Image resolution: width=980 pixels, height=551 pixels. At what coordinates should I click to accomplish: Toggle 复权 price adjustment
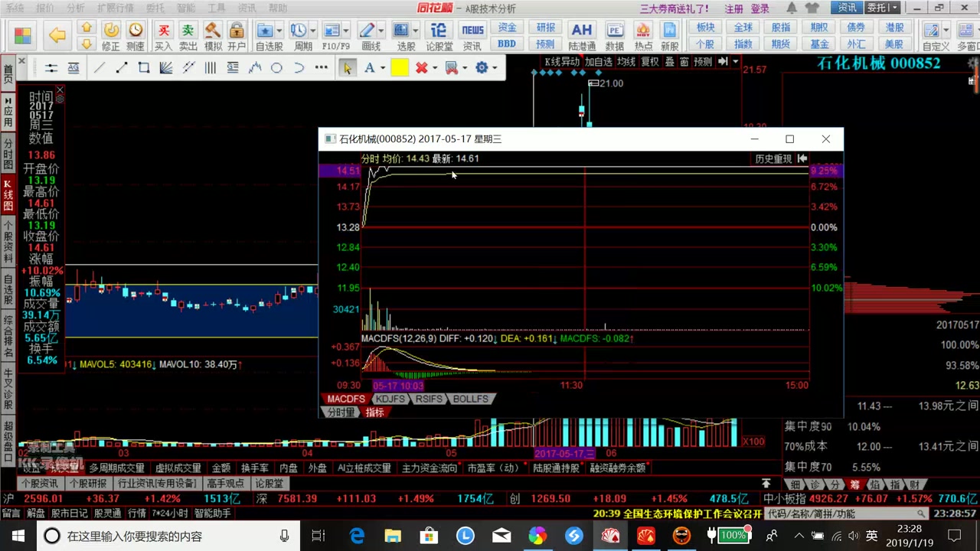tap(650, 61)
